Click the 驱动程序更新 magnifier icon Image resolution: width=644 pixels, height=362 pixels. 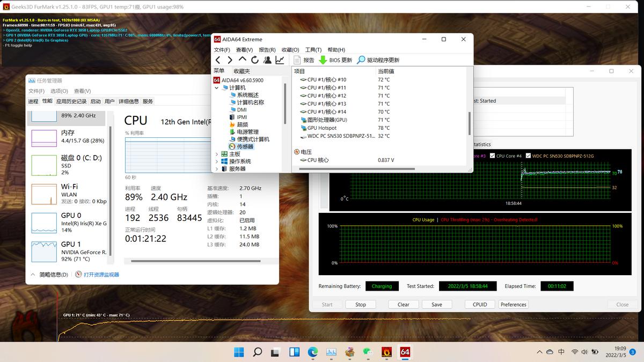(361, 60)
